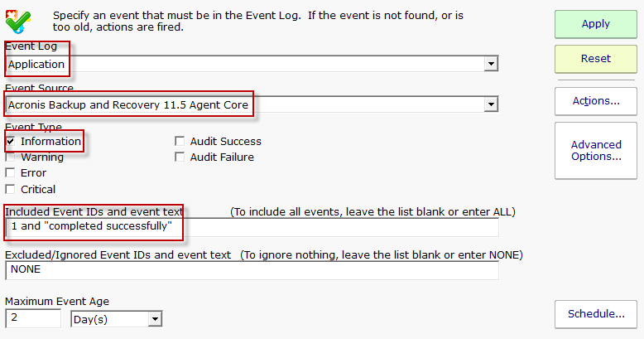
Task: Open Advanced Options... settings
Action: click(595, 151)
